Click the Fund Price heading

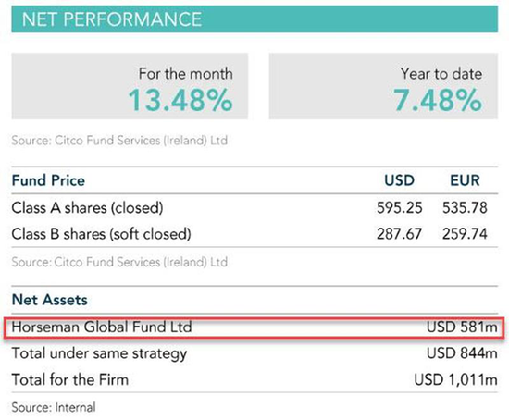[x=48, y=180]
